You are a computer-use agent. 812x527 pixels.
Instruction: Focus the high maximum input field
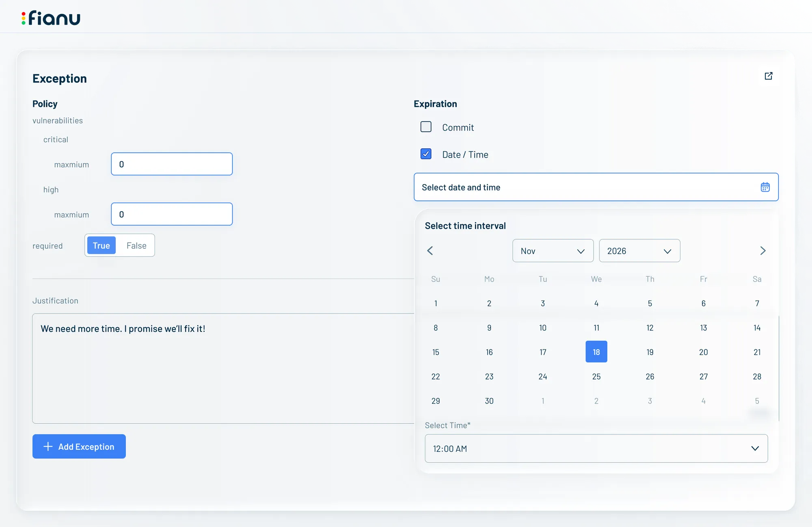[172, 214]
